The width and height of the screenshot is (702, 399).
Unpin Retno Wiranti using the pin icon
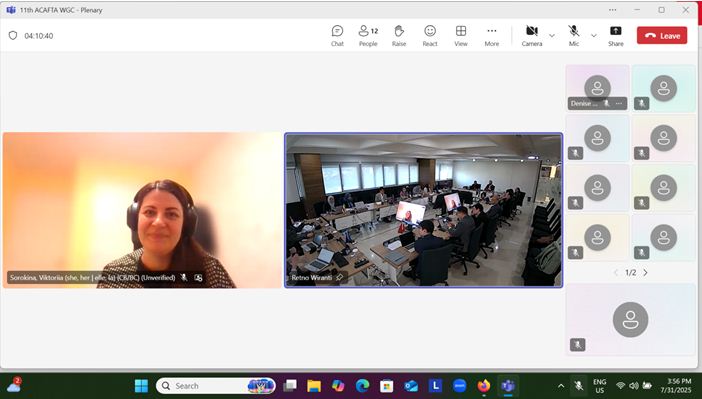[339, 278]
